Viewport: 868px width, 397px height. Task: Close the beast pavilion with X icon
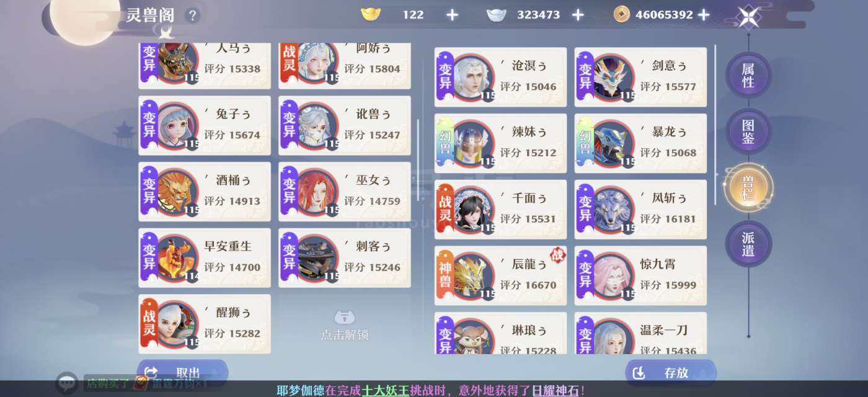point(749,16)
